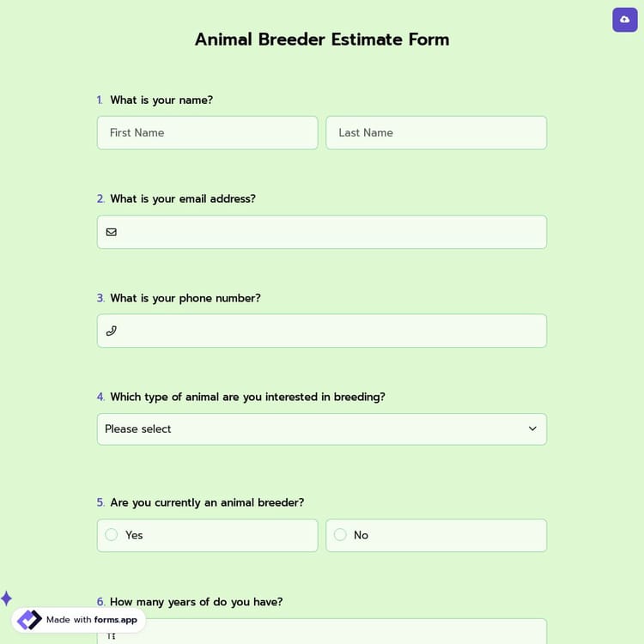Click the chevron arrow of animal dropdown
The width and height of the screenshot is (644, 644).
pos(532,429)
